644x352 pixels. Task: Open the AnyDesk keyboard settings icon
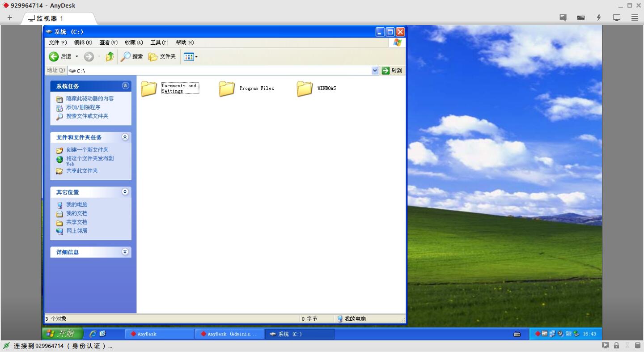click(x=581, y=18)
